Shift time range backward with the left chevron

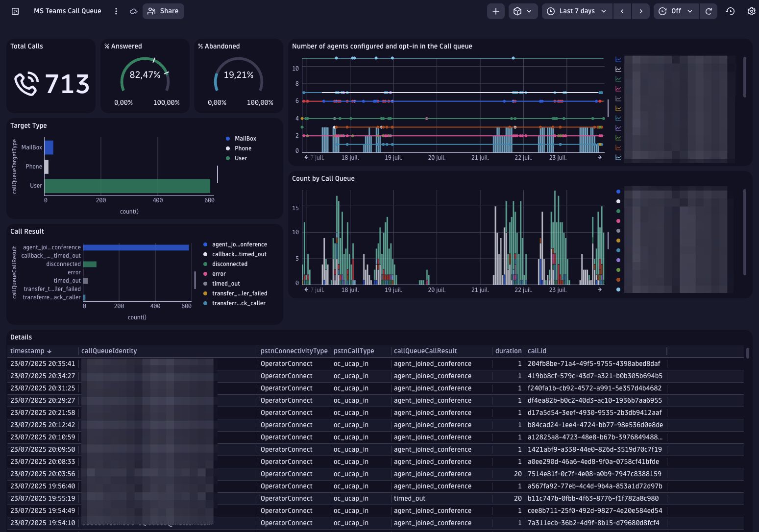pyautogui.click(x=622, y=11)
